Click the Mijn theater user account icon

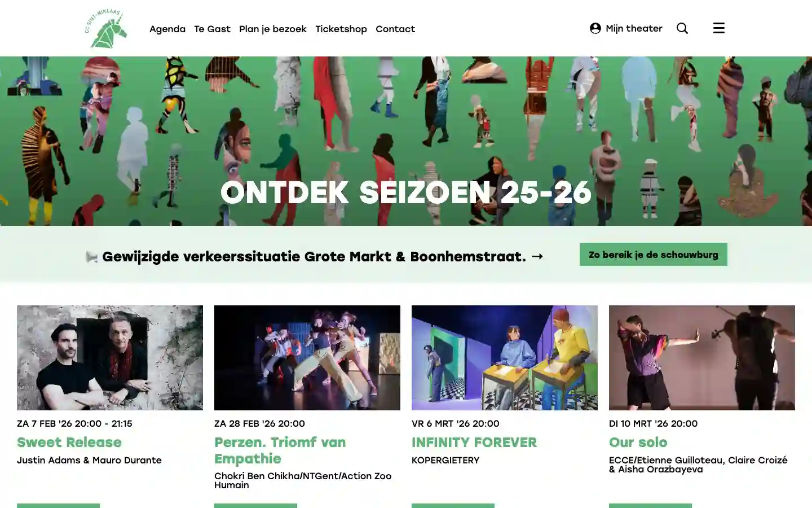(595, 28)
